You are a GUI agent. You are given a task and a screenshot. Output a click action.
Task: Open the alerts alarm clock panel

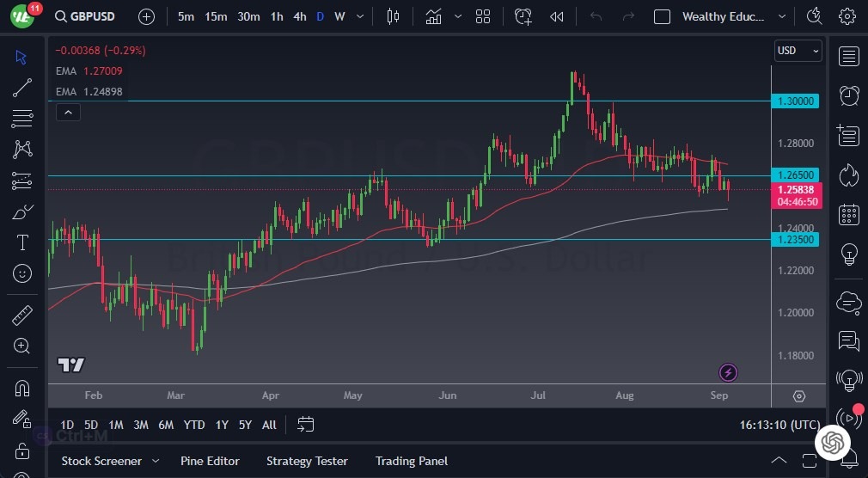pos(849,95)
